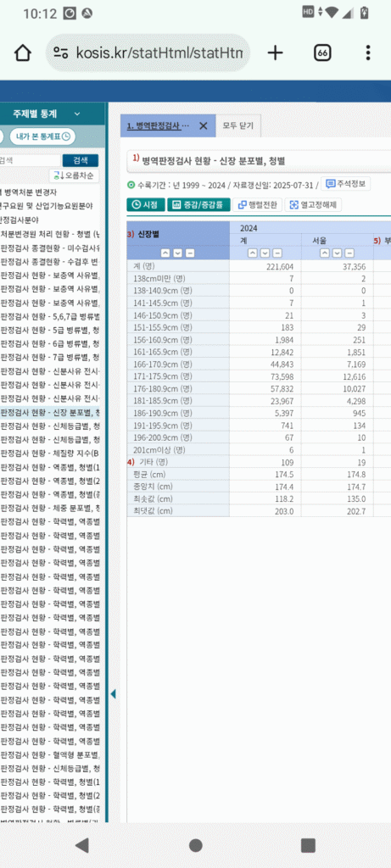
Task: Click cell value 12,616
Action: click(355, 377)
